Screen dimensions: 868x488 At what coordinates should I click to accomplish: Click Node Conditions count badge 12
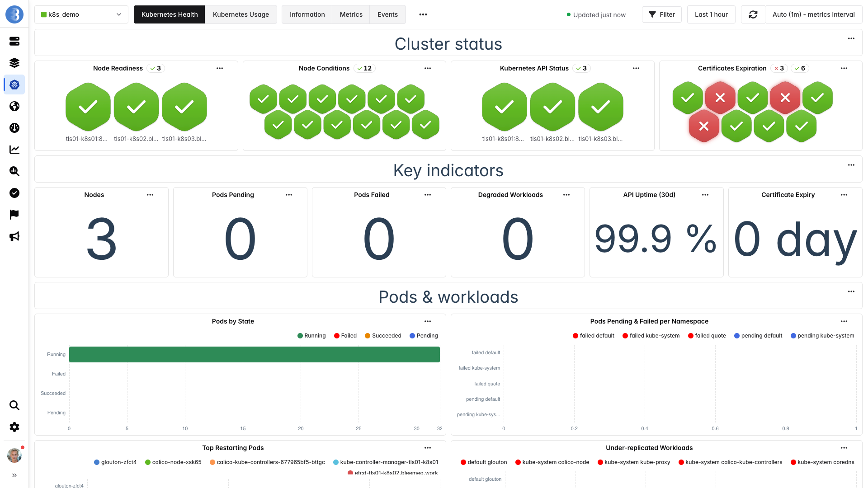coord(364,68)
